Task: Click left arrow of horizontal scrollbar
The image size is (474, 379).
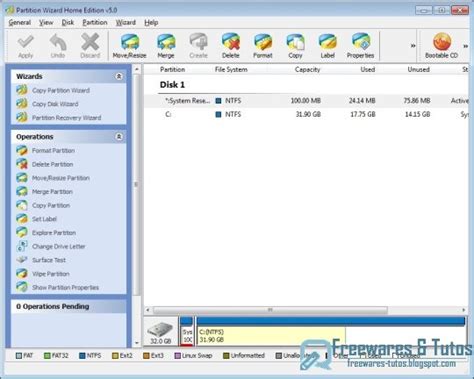Action: tap(148, 310)
